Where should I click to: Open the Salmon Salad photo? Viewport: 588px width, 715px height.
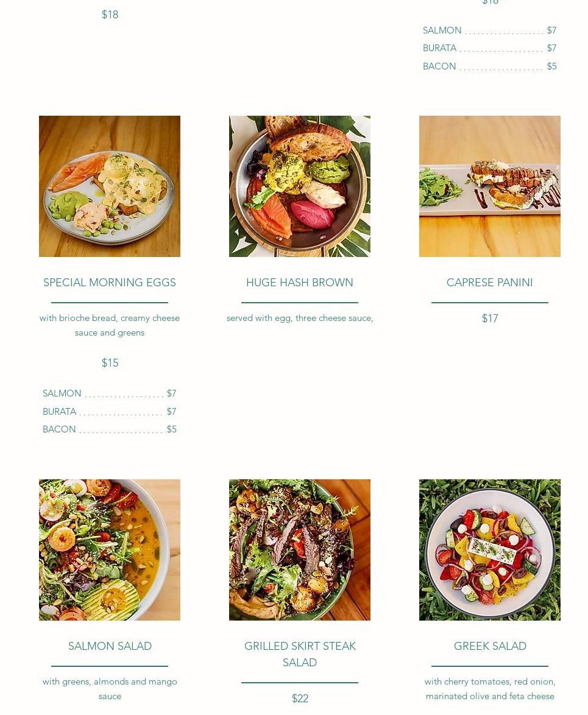pos(110,549)
